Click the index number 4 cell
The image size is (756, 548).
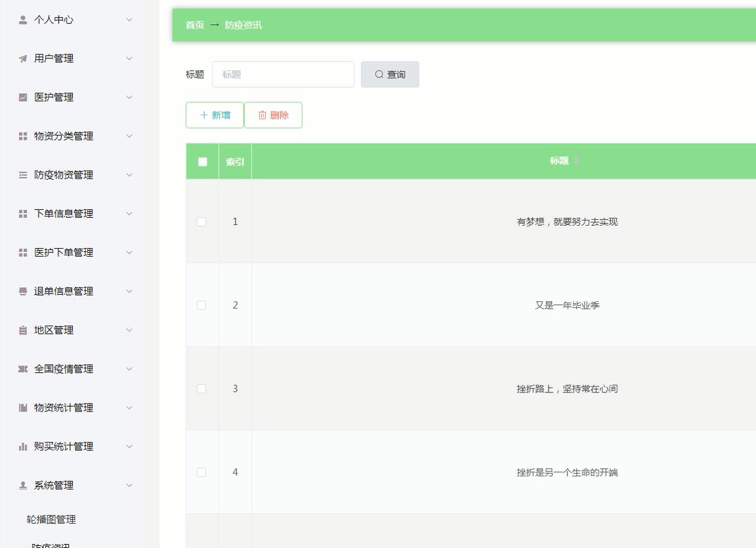(236, 473)
